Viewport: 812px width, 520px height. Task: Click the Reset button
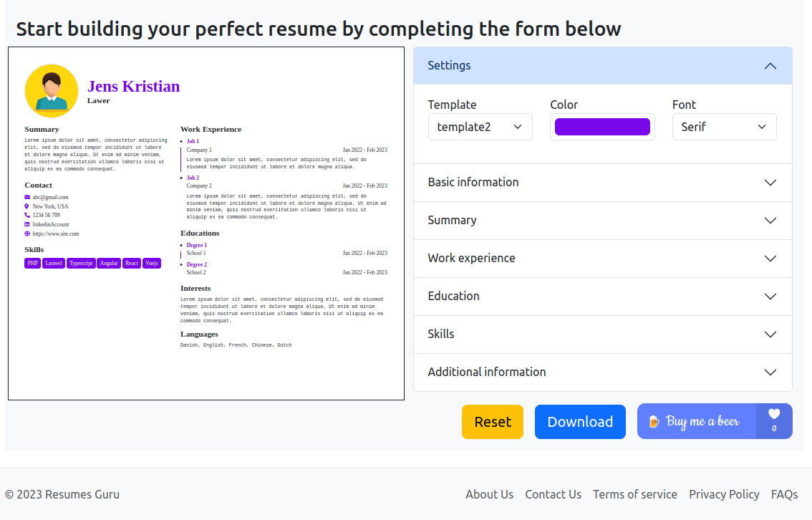click(x=493, y=422)
